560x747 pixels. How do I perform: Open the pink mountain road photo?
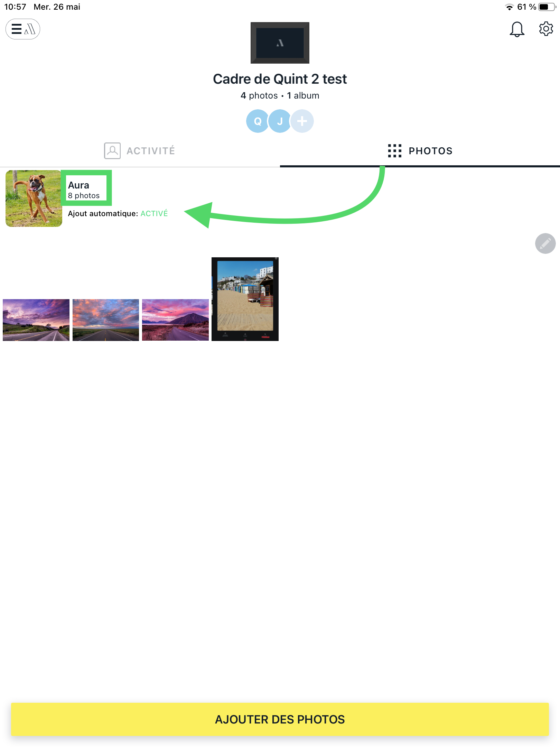pyautogui.click(x=175, y=320)
